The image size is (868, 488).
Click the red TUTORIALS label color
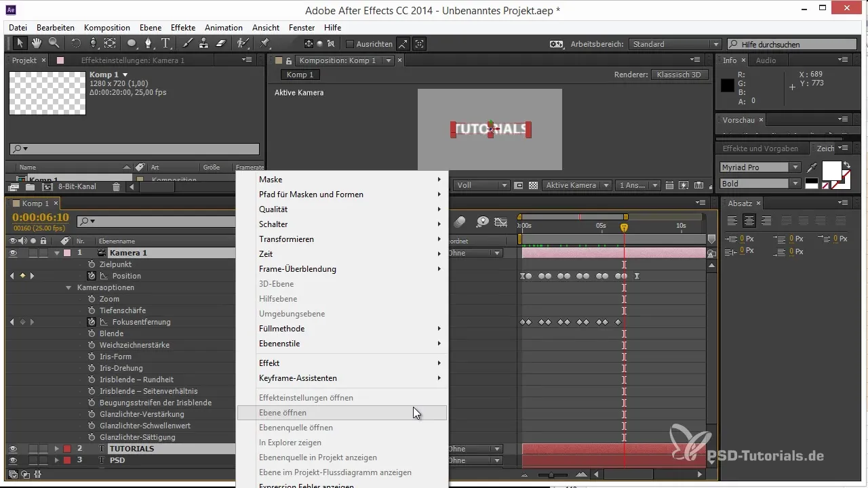pyautogui.click(x=66, y=449)
